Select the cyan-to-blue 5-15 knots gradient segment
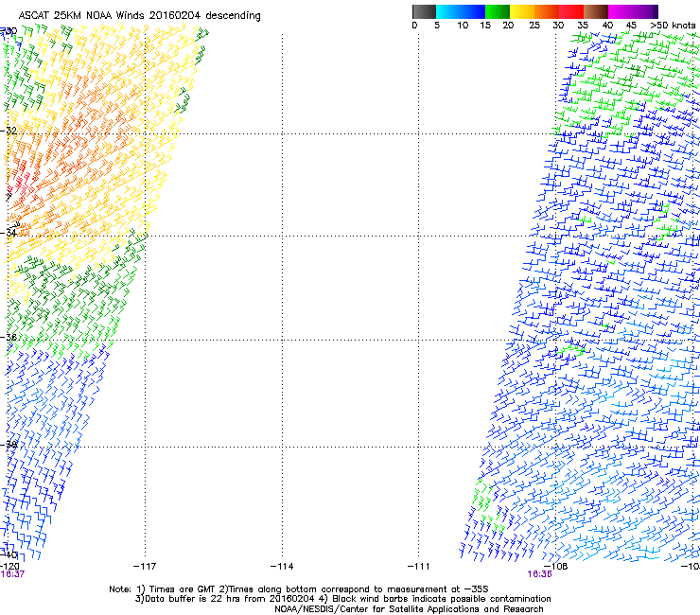This screenshot has width=700, height=615. pos(461,11)
